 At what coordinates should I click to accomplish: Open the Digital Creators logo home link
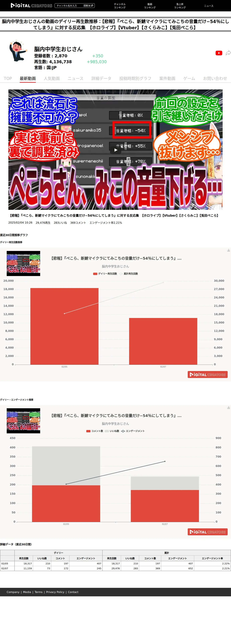point(31,6)
